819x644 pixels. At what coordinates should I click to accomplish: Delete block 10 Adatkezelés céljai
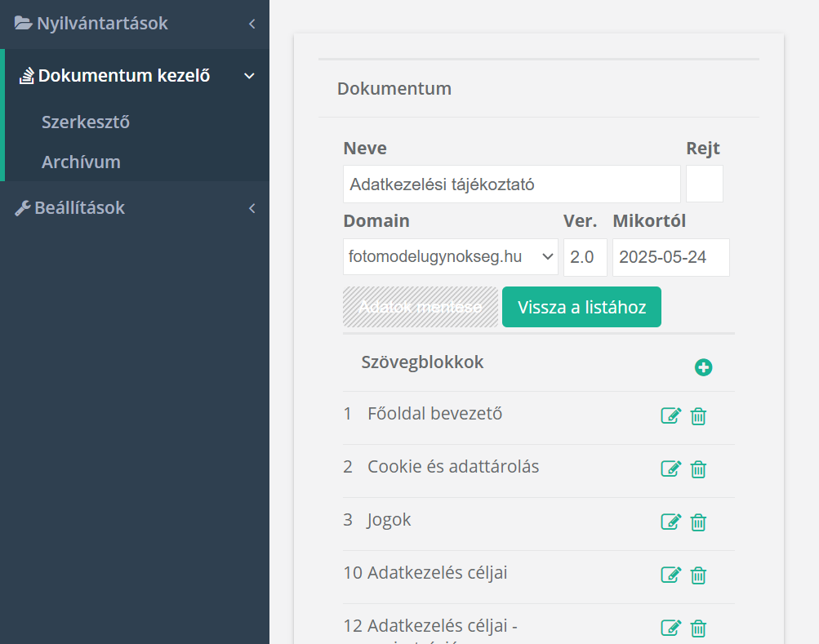698,575
